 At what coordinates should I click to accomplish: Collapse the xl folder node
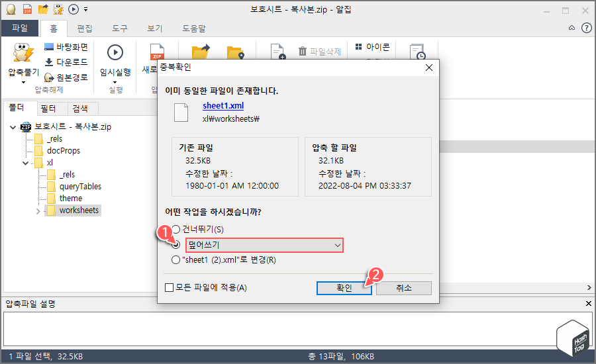(x=25, y=163)
